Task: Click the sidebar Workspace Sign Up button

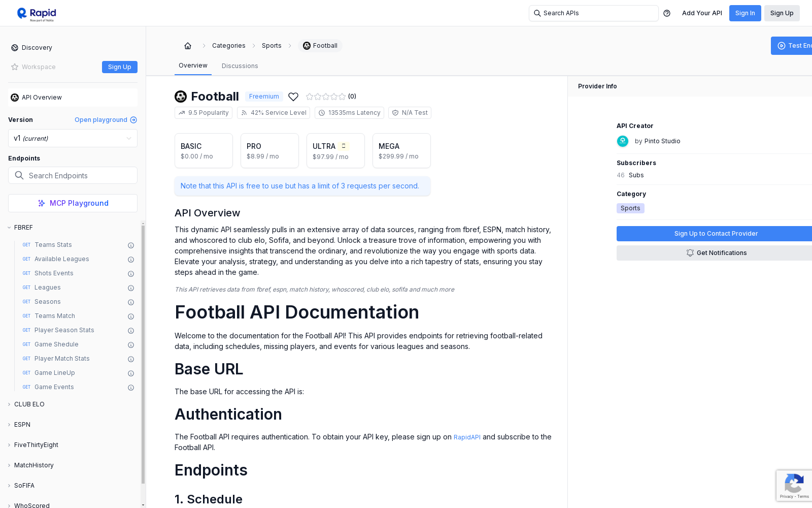Action: click(120, 67)
